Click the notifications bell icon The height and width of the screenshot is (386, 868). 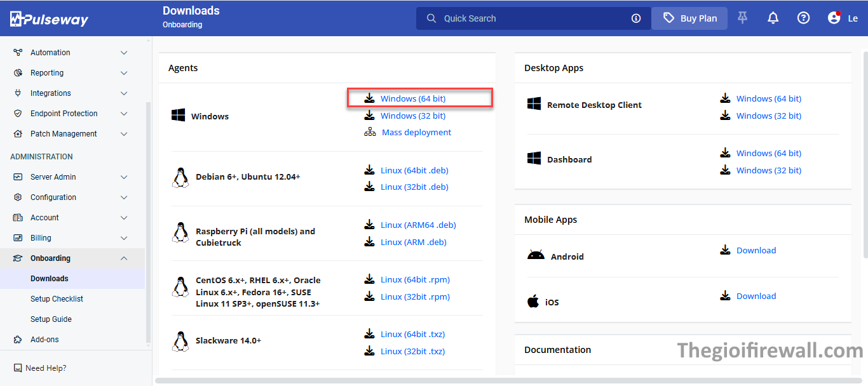pyautogui.click(x=773, y=18)
